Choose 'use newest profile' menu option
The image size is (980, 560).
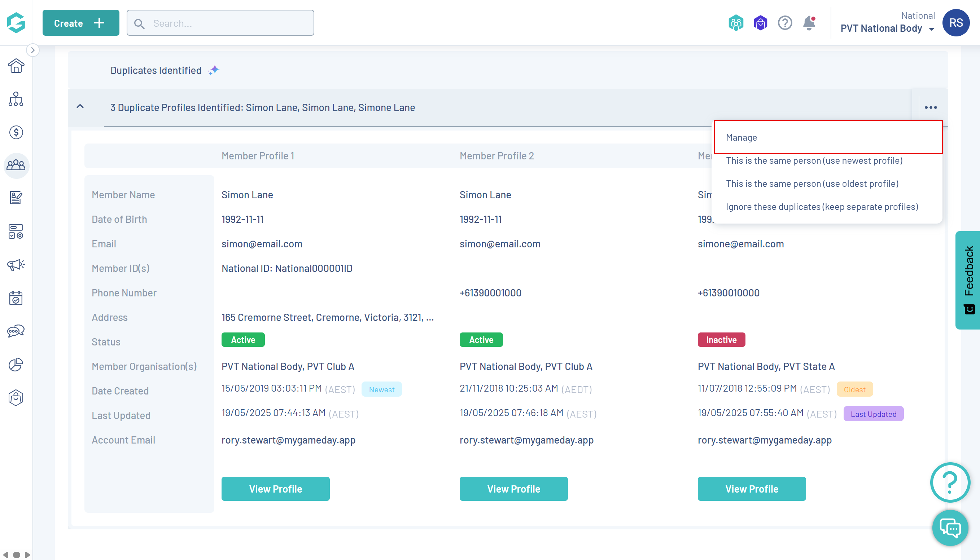click(x=814, y=160)
